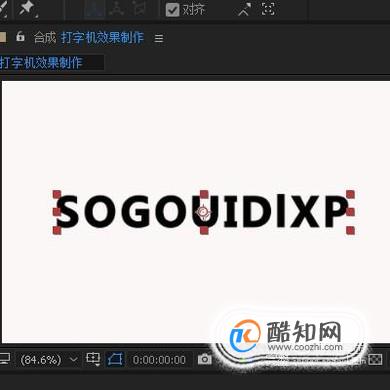Toggle mask and shape path visibility

tap(115, 359)
